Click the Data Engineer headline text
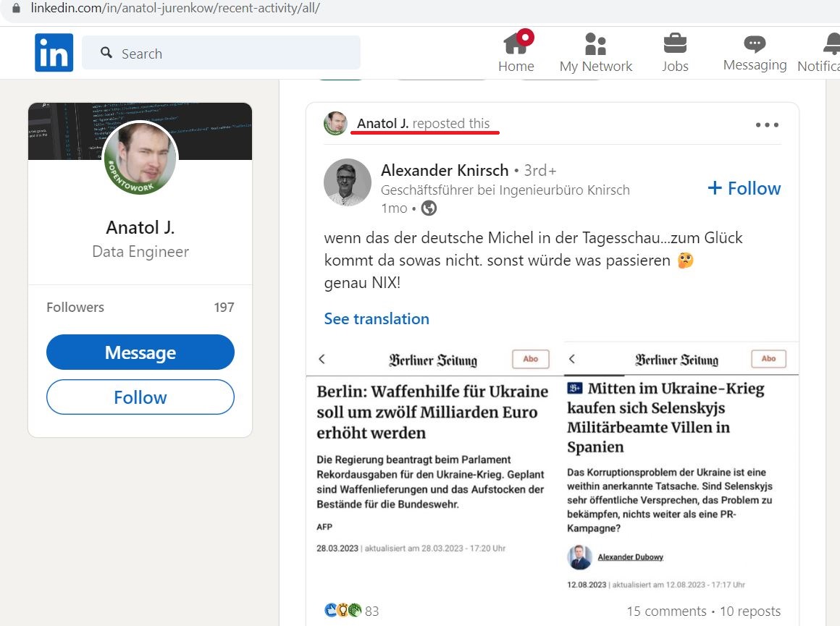This screenshot has width=840, height=626. (140, 252)
